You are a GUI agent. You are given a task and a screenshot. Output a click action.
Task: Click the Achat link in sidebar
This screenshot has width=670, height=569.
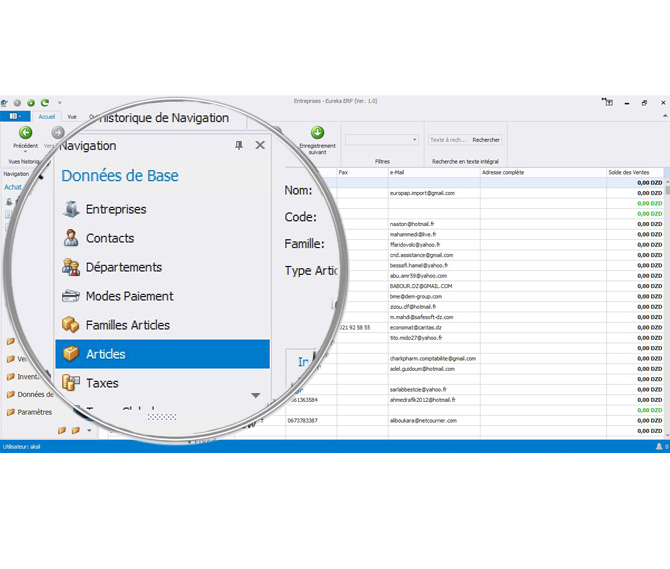(x=13, y=187)
